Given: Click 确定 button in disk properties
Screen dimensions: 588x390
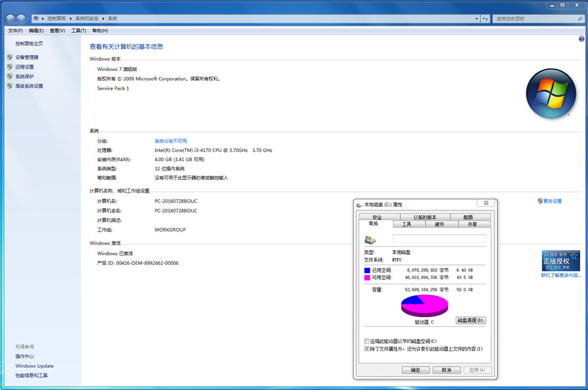Looking at the screenshot, I should coord(416,370).
